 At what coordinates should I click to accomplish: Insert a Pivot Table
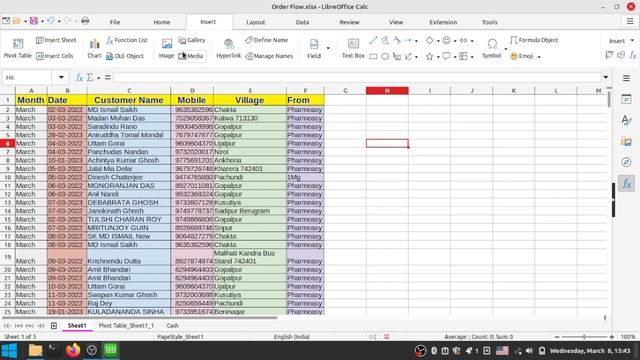coord(17,48)
